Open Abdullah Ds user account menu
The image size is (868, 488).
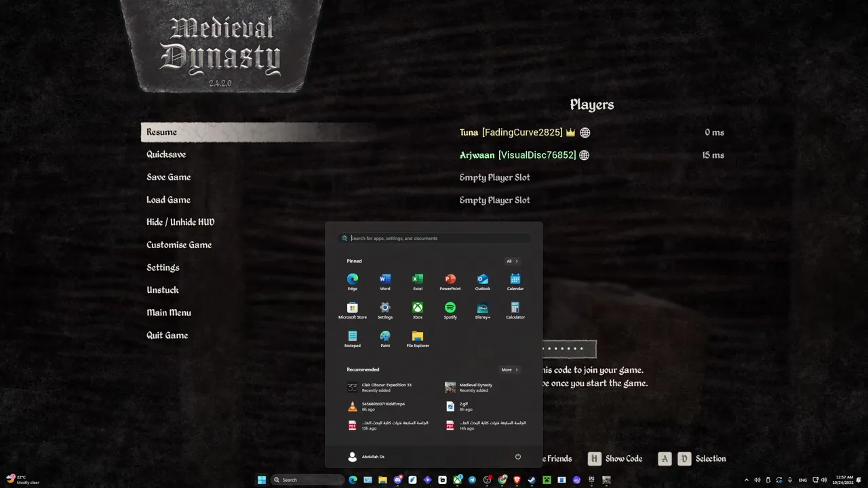(366, 457)
